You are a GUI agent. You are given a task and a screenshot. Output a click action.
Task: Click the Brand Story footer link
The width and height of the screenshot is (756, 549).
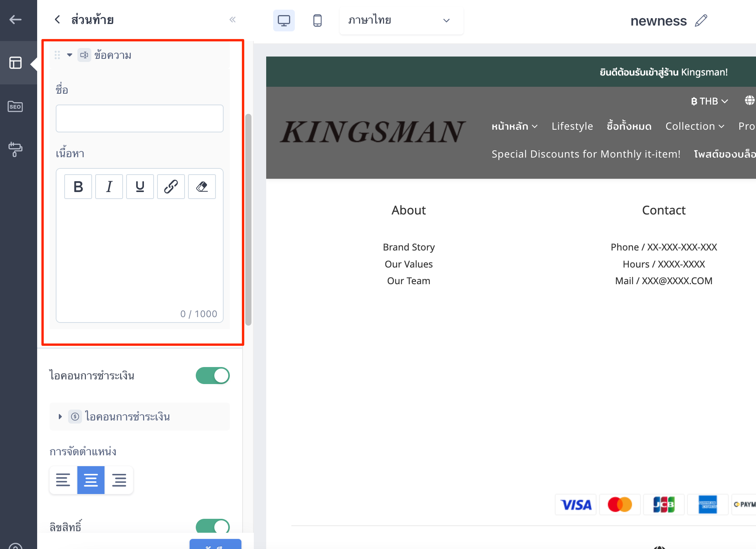pos(409,247)
